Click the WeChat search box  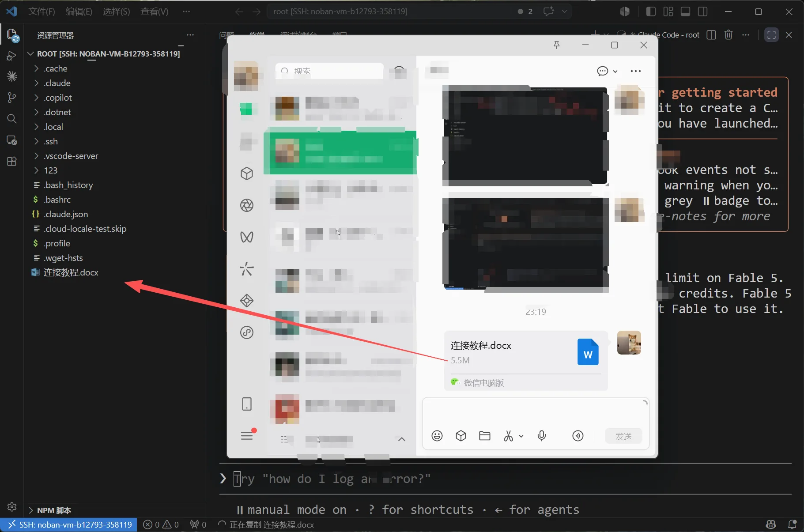coord(329,71)
